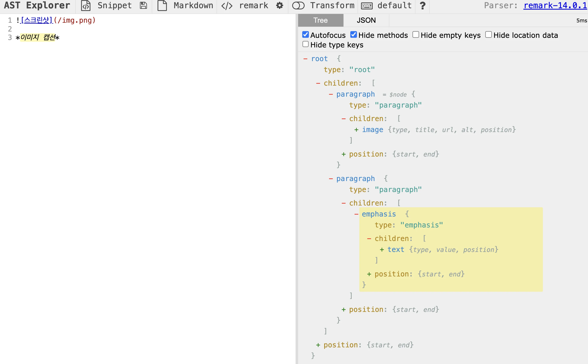This screenshot has height=364, width=588.
Task: Click the save floppy disk icon
Action: click(143, 5)
